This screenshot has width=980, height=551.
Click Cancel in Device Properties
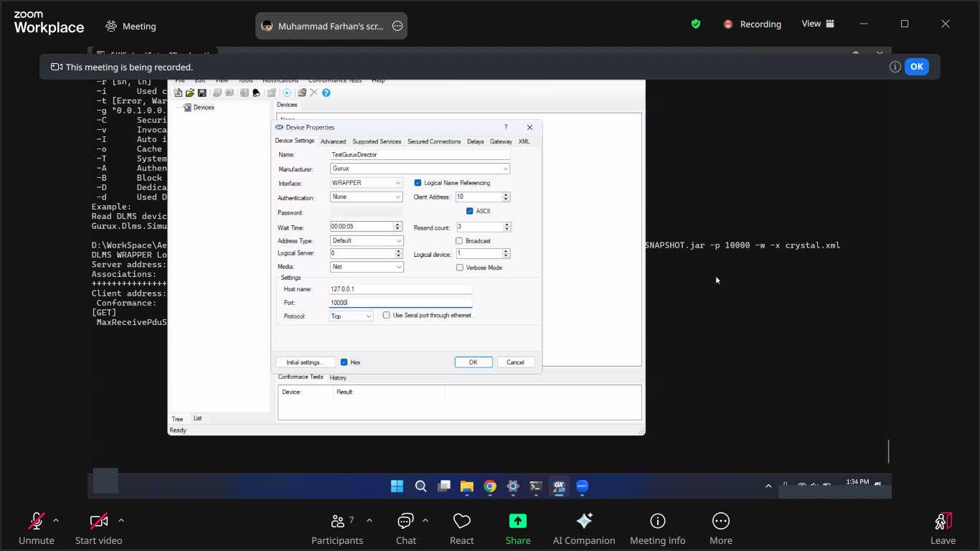[x=516, y=362]
